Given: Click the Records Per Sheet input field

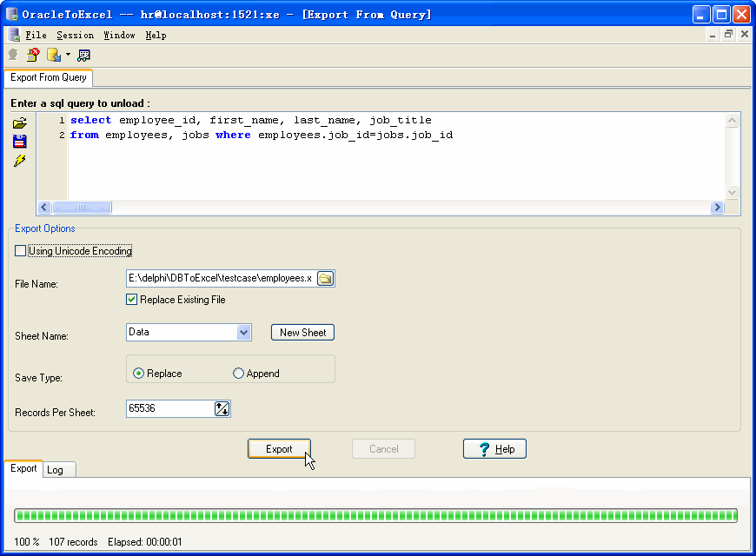Looking at the screenshot, I should click(170, 408).
